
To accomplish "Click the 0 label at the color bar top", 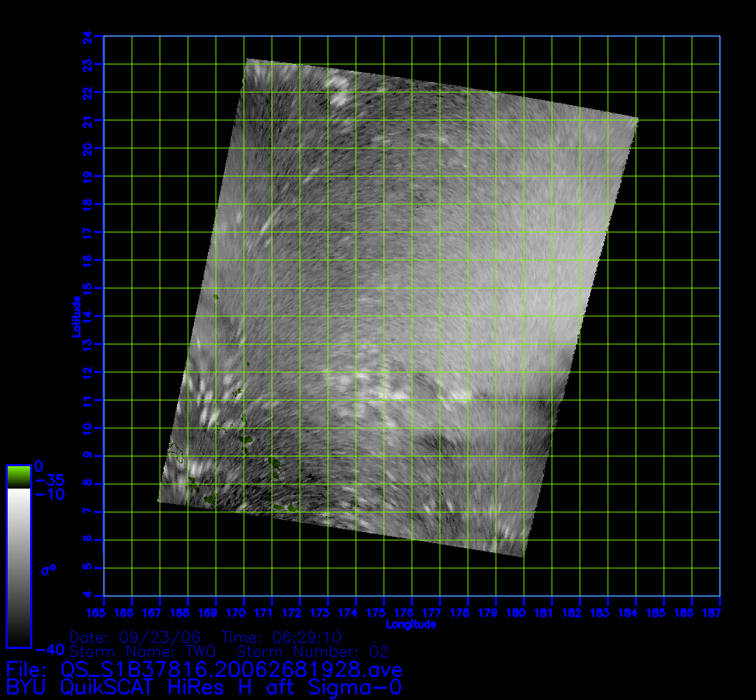I will pos(38,466).
